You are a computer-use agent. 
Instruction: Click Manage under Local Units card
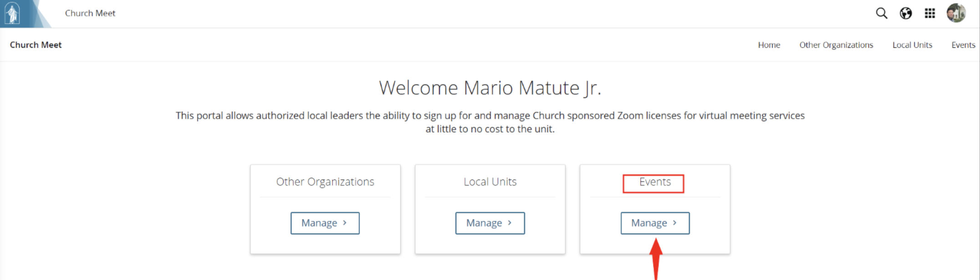point(490,223)
